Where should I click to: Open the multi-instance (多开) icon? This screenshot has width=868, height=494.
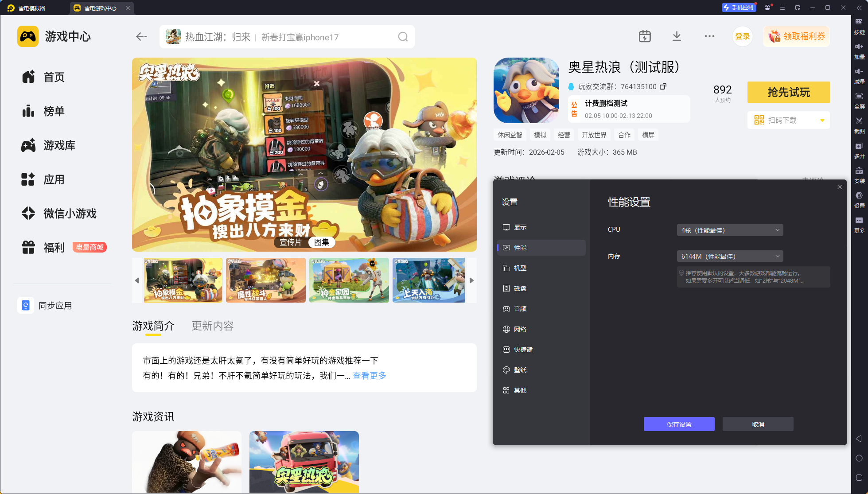[859, 146]
